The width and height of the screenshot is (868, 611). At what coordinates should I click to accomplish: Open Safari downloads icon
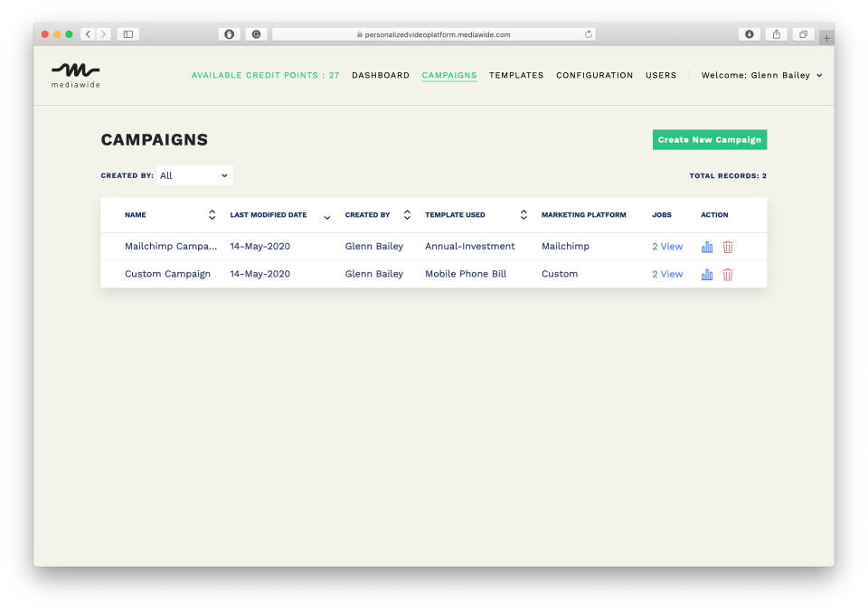click(x=749, y=33)
